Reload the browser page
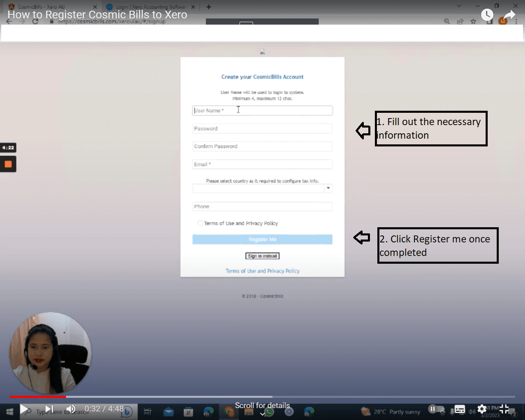This screenshot has width=525, height=420. pyautogui.click(x=35, y=21)
